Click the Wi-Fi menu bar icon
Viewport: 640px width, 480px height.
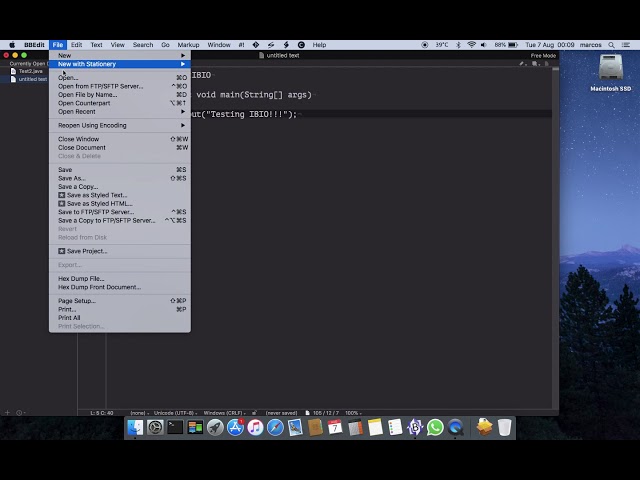click(x=471, y=45)
